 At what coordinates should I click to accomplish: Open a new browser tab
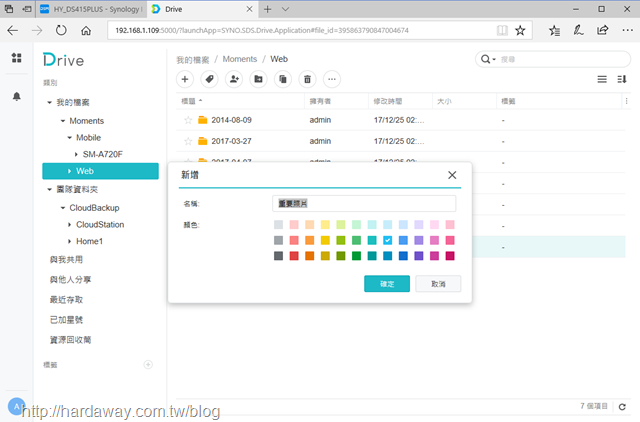[x=267, y=9]
